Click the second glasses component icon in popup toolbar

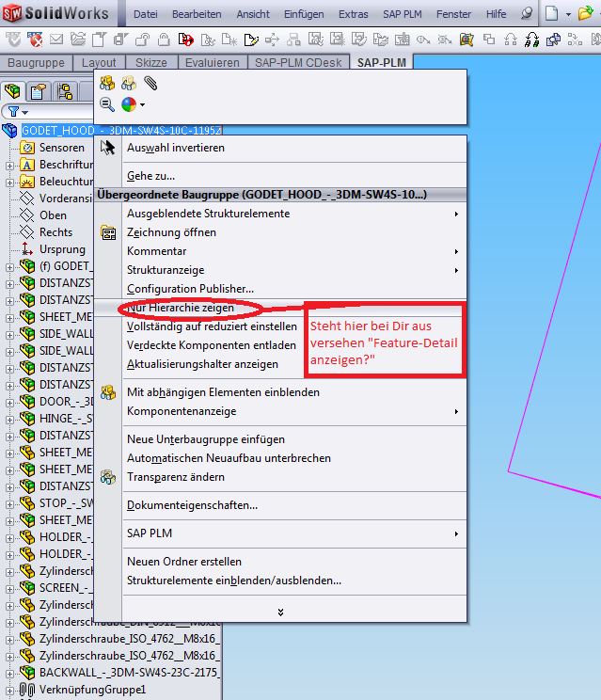[129, 83]
